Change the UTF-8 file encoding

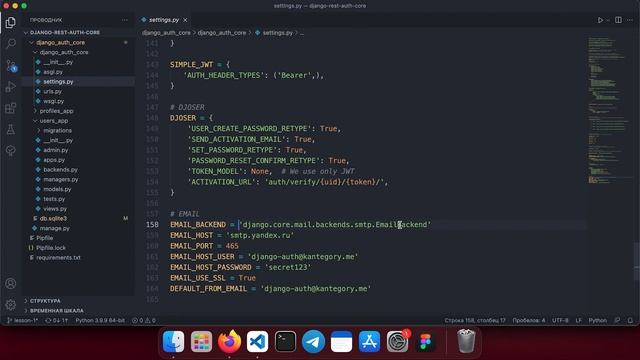pos(560,320)
